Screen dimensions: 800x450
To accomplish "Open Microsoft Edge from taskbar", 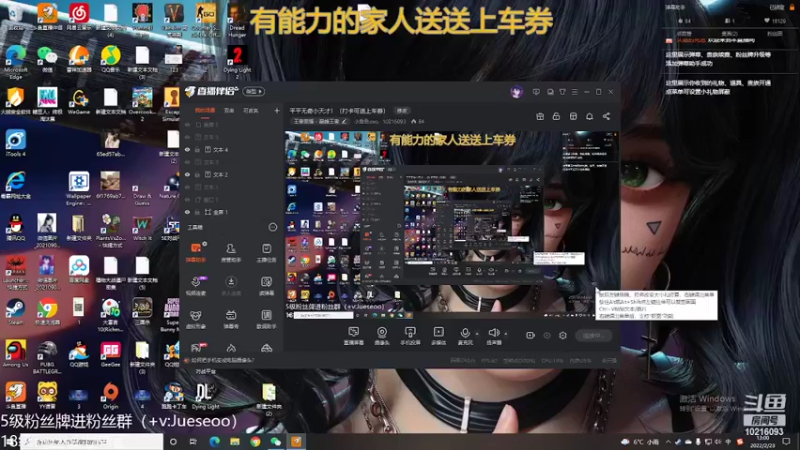I will pyautogui.click(x=214, y=441).
